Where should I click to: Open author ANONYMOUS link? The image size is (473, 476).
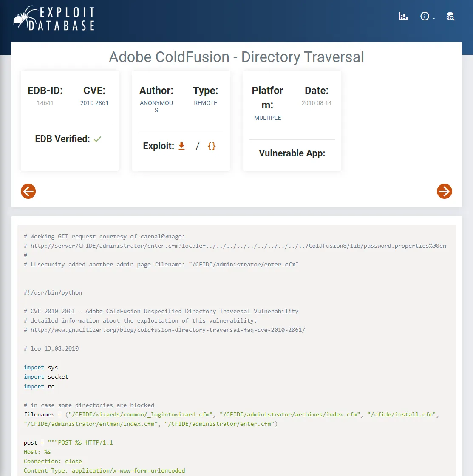156,107
